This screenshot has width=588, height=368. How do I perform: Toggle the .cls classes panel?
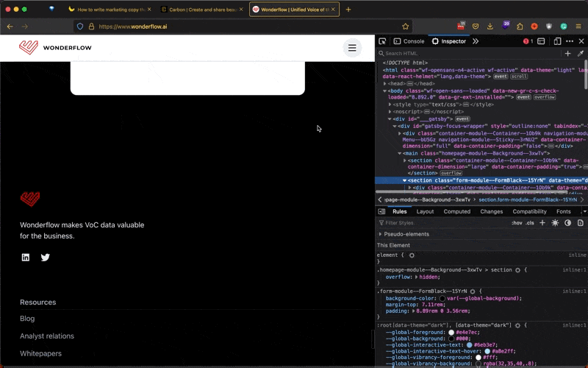(x=530, y=223)
